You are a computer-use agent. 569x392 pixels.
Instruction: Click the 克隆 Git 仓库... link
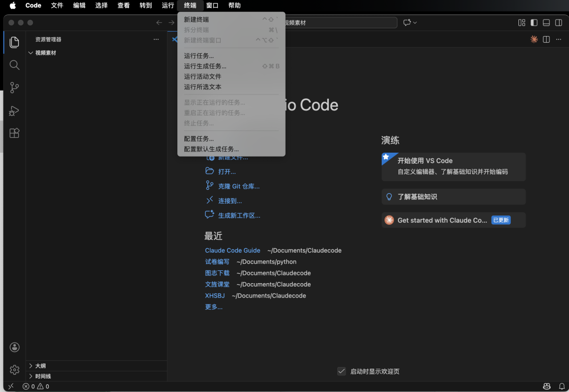tap(238, 187)
